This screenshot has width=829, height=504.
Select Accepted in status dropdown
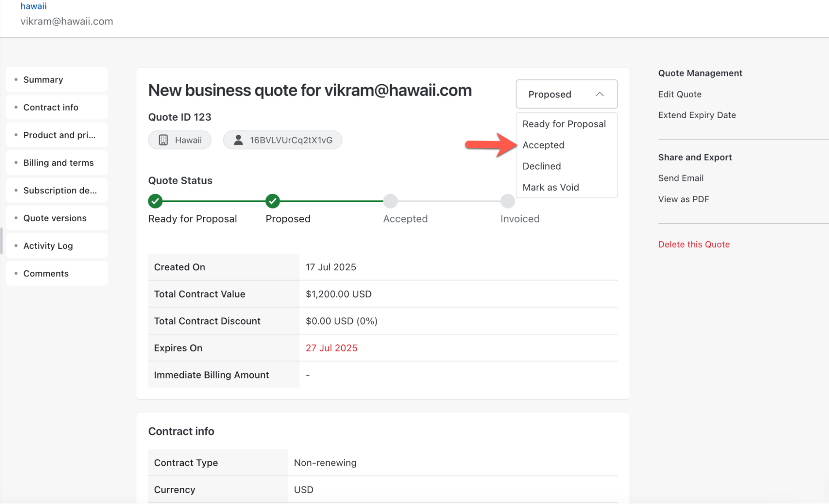pyautogui.click(x=543, y=145)
